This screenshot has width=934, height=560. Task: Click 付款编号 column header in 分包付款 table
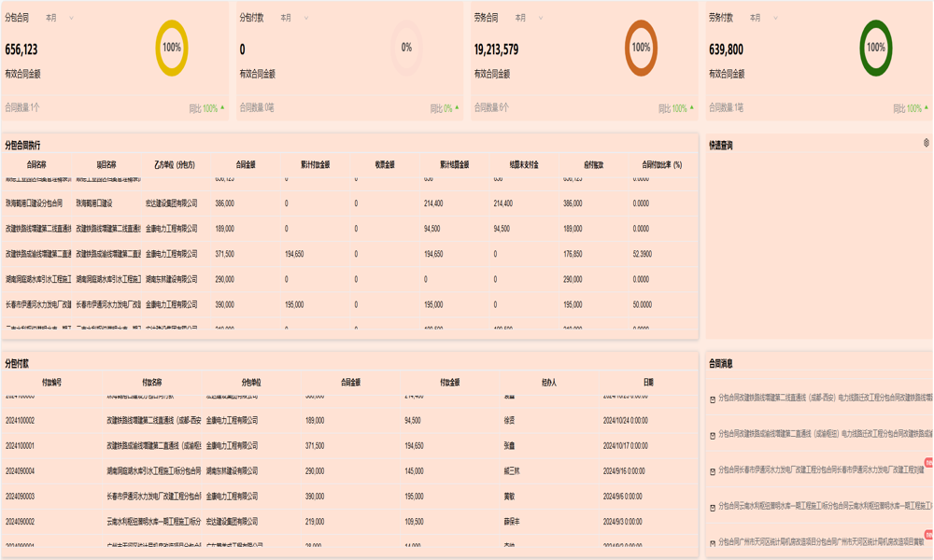point(51,383)
